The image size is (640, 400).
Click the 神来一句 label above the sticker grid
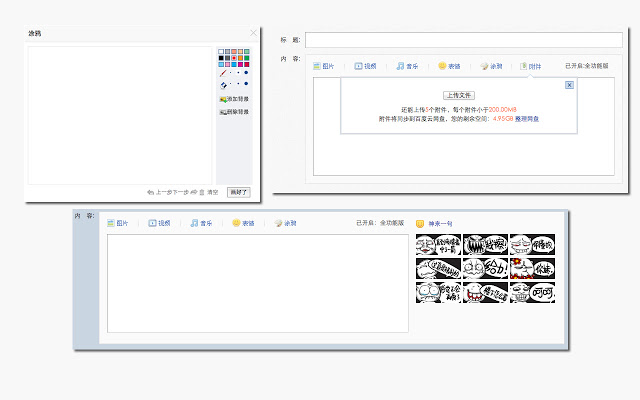point(440,224)
